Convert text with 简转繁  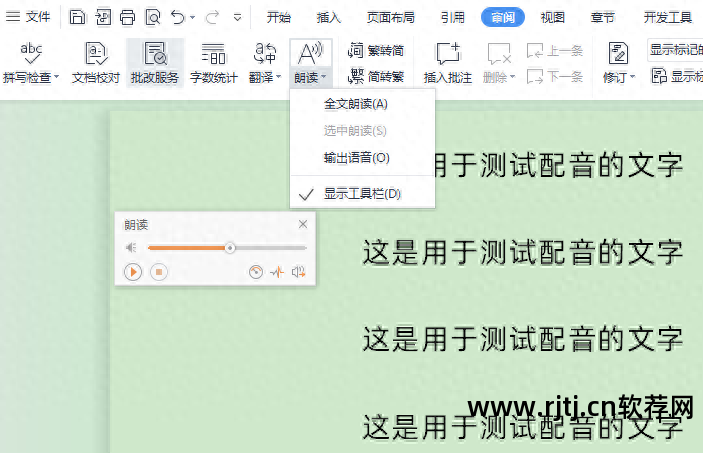coord(376,77)
